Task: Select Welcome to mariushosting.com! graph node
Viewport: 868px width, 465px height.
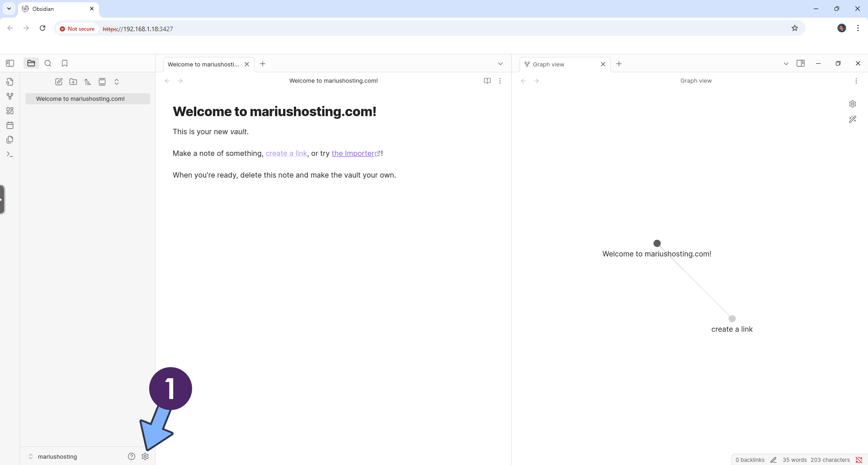Action: 657,244
